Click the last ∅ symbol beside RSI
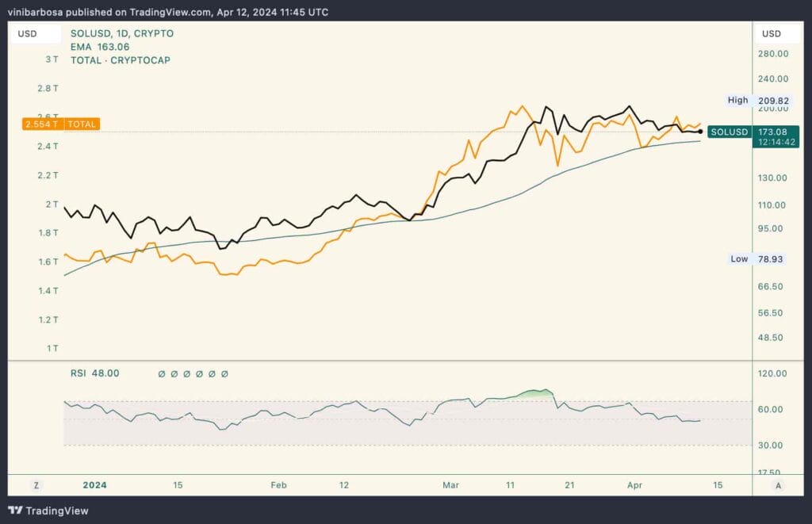The width and height of the screenshot is (812, 524). (225, 373)
